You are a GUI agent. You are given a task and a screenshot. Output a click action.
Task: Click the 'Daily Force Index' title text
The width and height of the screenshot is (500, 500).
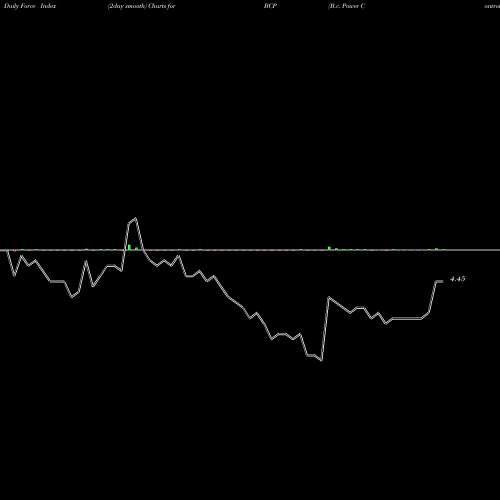[x=30, y=6]
